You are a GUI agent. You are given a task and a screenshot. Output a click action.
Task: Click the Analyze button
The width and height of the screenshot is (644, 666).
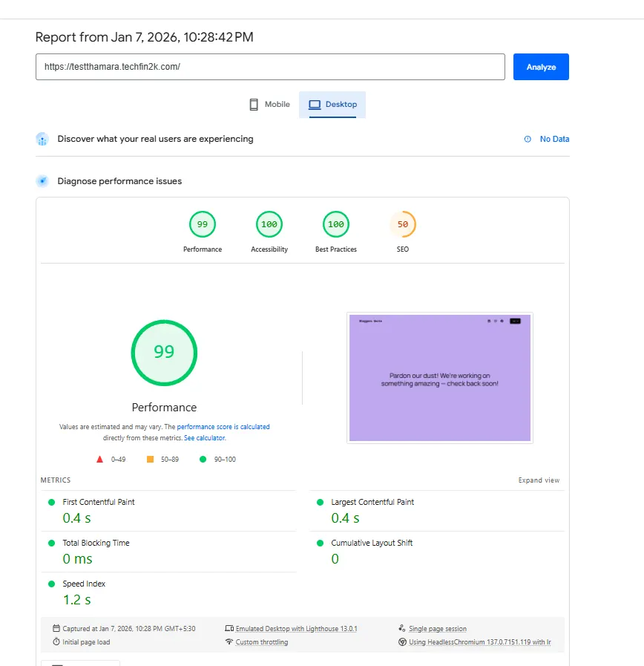click(541, 67)
